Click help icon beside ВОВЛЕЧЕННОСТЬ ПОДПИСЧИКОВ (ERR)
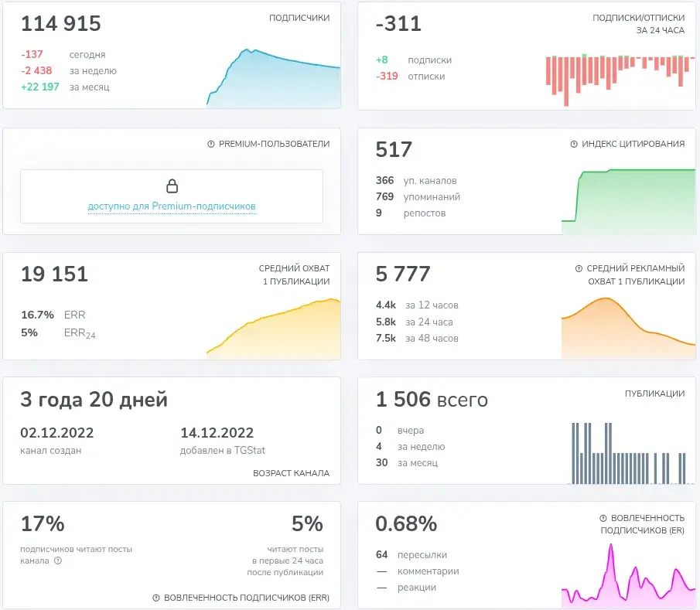The image size is (700, 610). tap(156, 598)
